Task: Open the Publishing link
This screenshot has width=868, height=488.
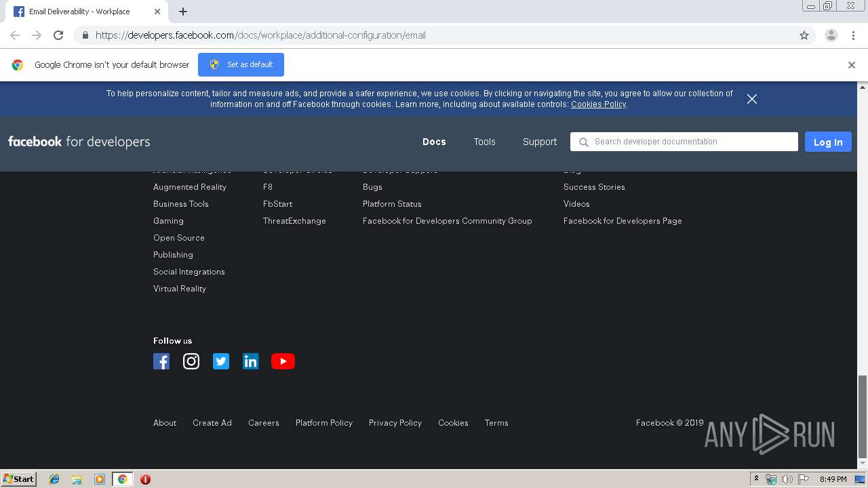Action: [x=173, y=255]
